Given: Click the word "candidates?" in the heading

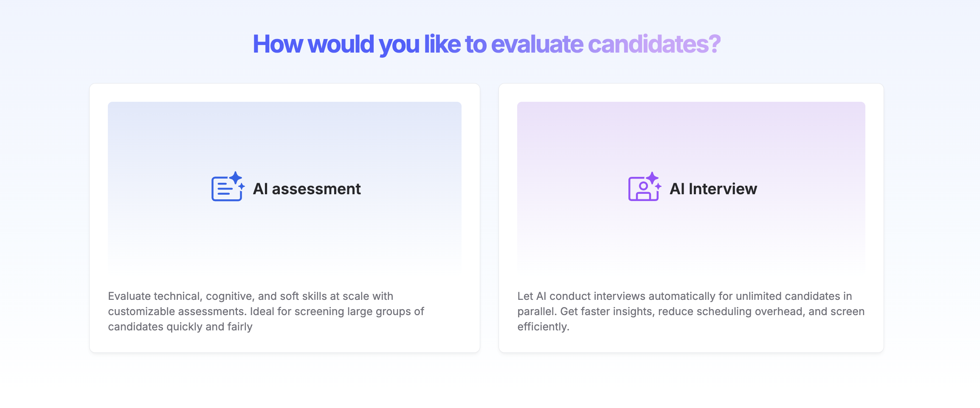Looking at the screenshot, I should coord(654,44).
